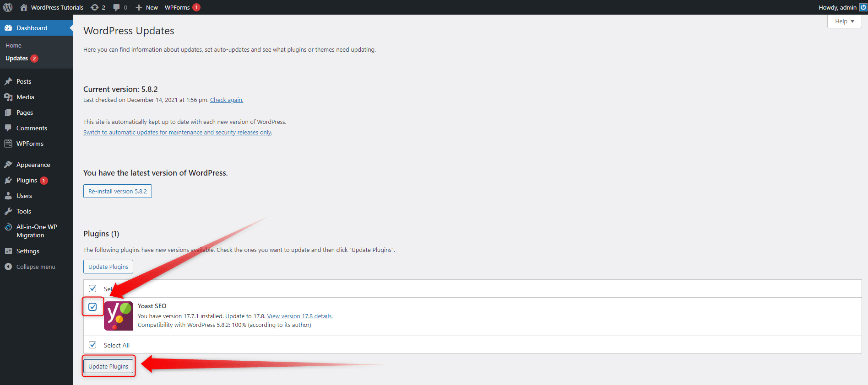Click the Plugins plug icon
Screen dimensions: 868x385
(x=8, y=180)
